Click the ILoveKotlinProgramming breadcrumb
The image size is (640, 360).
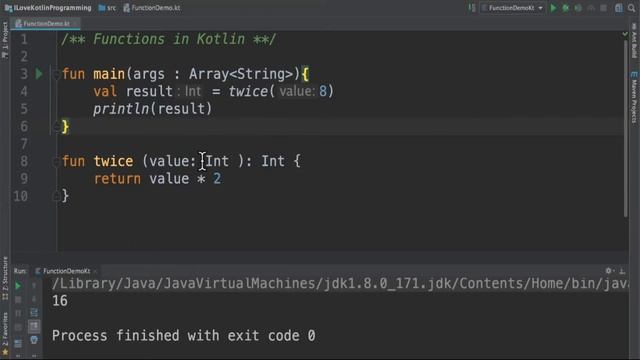click(48, 8)
